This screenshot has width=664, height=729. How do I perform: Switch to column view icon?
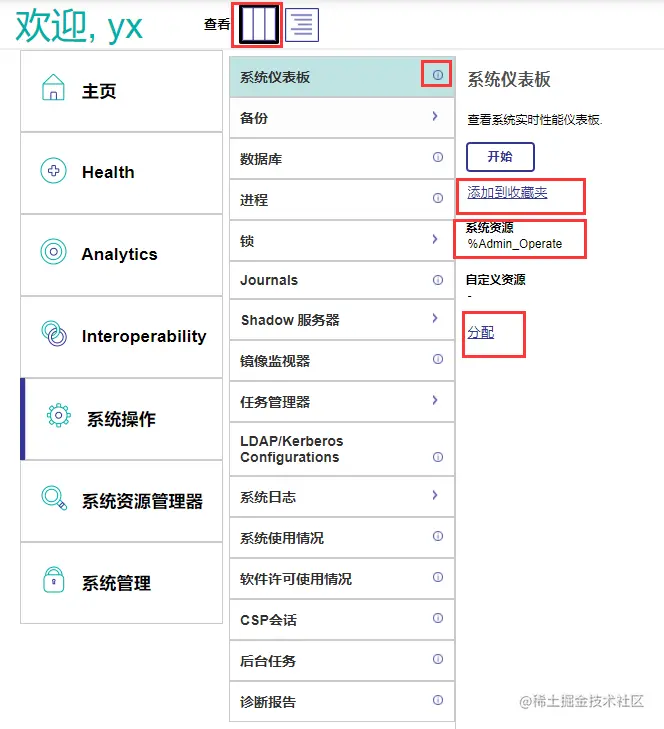256,24
